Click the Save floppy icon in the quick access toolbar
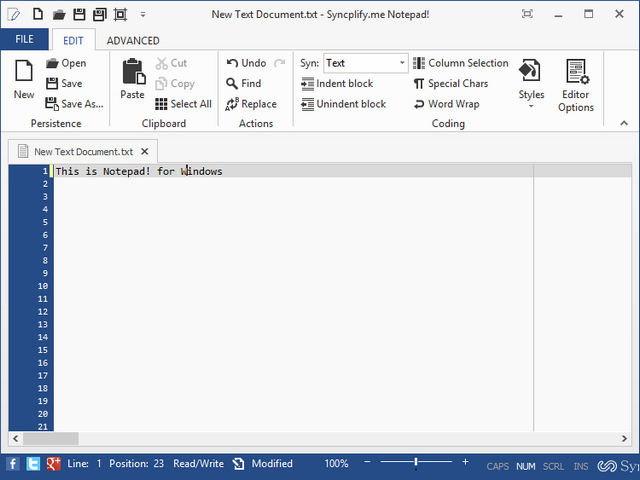Viewport: 640px width, 480px height. click(x=79, y=15)
